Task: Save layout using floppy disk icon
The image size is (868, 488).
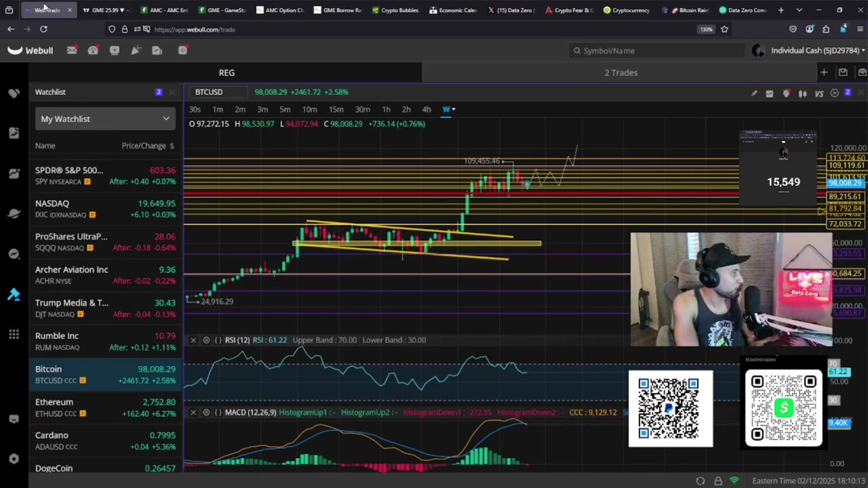Action: 843,73
